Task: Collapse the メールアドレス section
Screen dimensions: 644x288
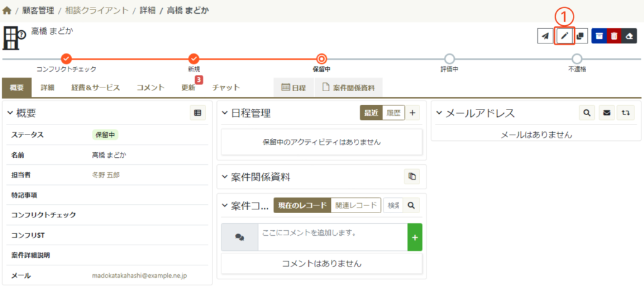Action: coord(439,113)
